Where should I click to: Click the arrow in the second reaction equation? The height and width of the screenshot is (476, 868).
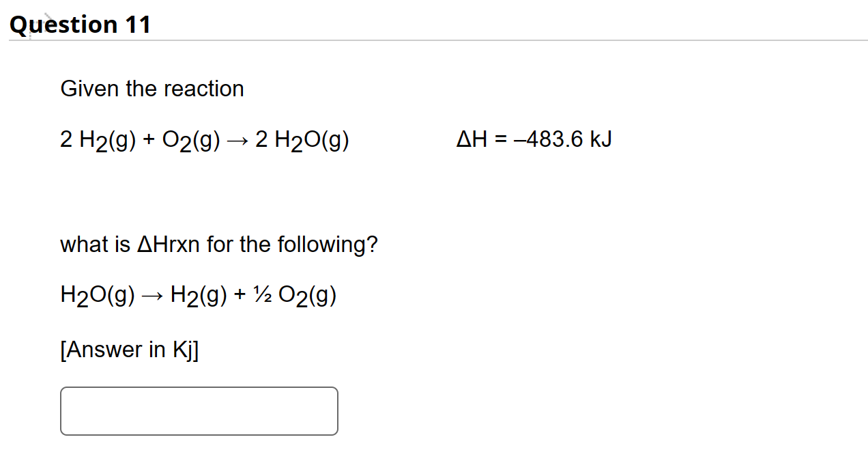pos(151,294)
